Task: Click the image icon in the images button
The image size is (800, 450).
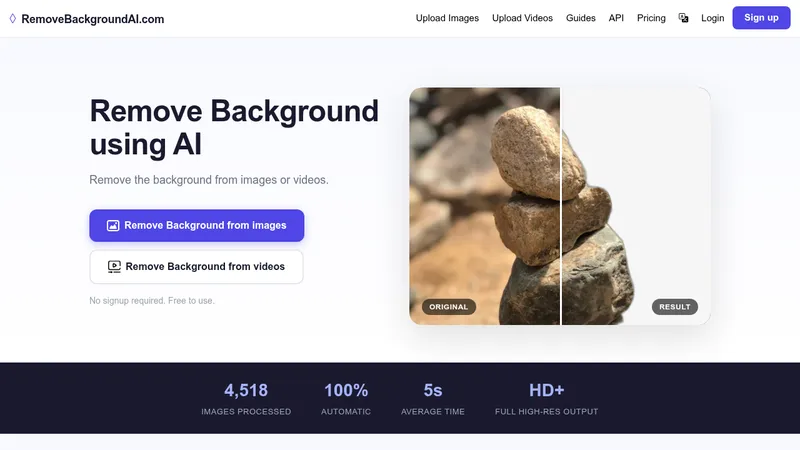Action: point(113,226)
